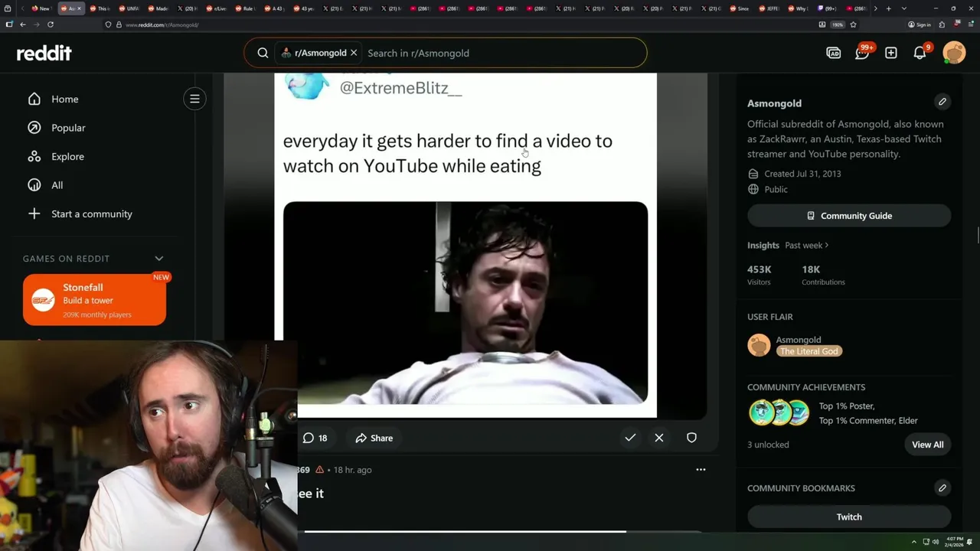This screenshot has width=980, height=551.
Task: Open the Twitch bookmark
Action: [849, 517]
